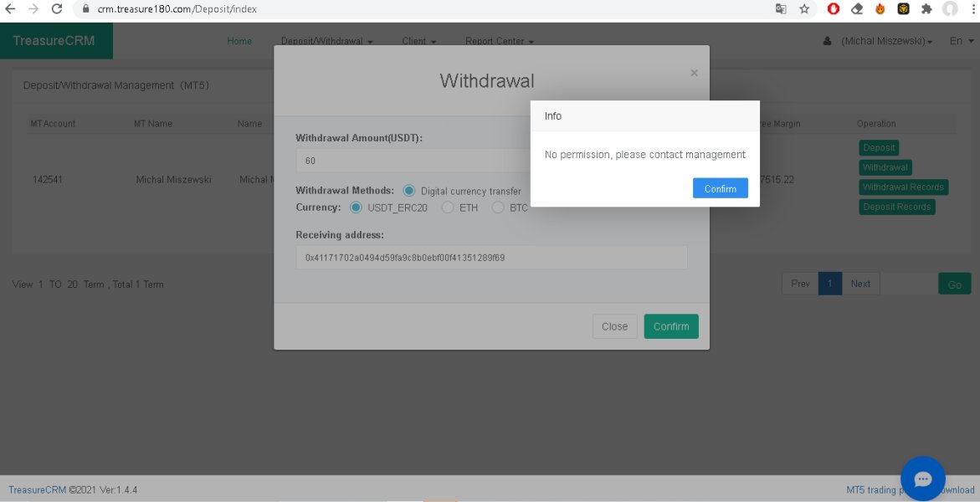This screenshot has width=980, height=502.
Task: Click Next pagination button
Action: click(x=860, y=284)
